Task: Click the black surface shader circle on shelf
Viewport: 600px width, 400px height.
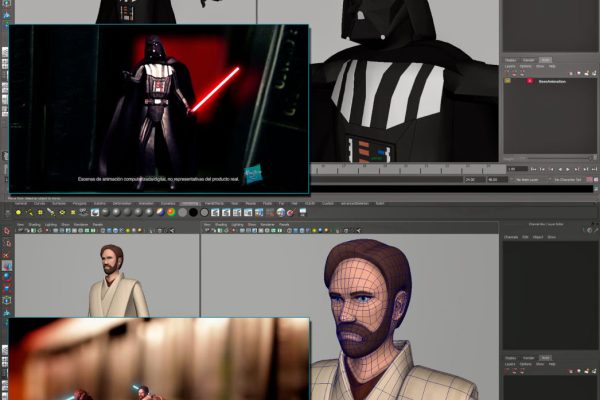Action: (193, 212)
